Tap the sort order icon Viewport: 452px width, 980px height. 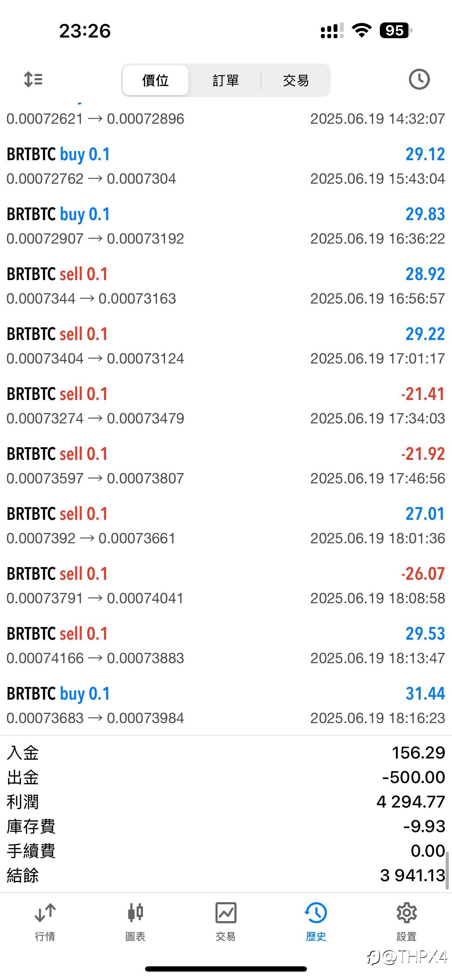pyautogui.click(x=33, y=80)
